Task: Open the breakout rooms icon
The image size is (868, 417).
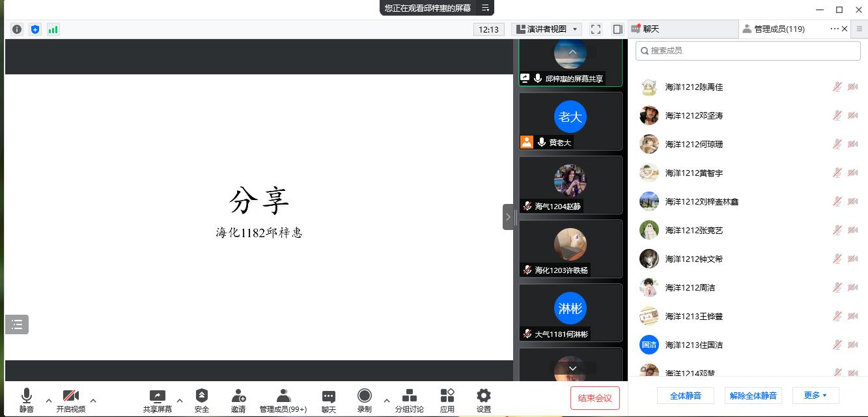Action: pos(409,396)
